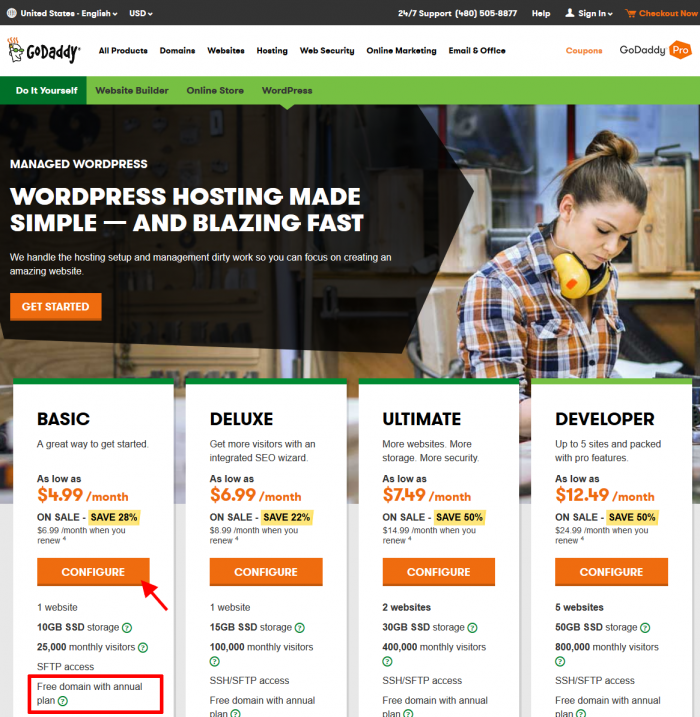
Task: Click CONFIGURE for the Ultimate plan
Action: tap(439, 572)
